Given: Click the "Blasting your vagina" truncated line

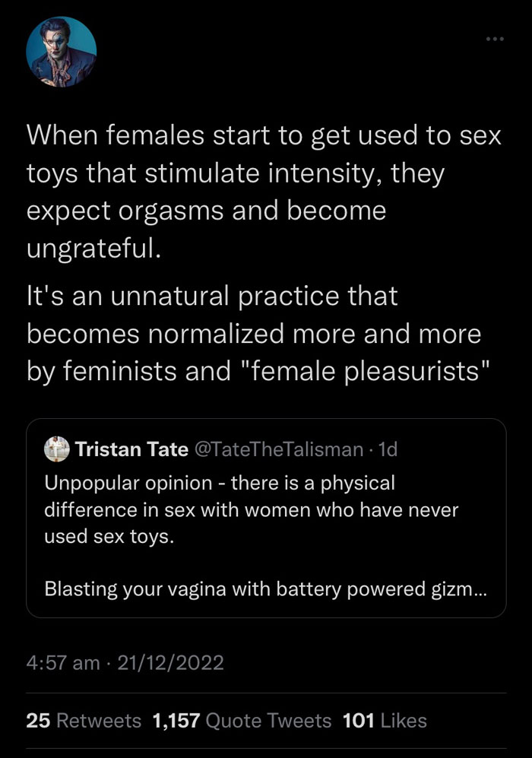Looking at the screenshot, I should (x=265, y=589).
